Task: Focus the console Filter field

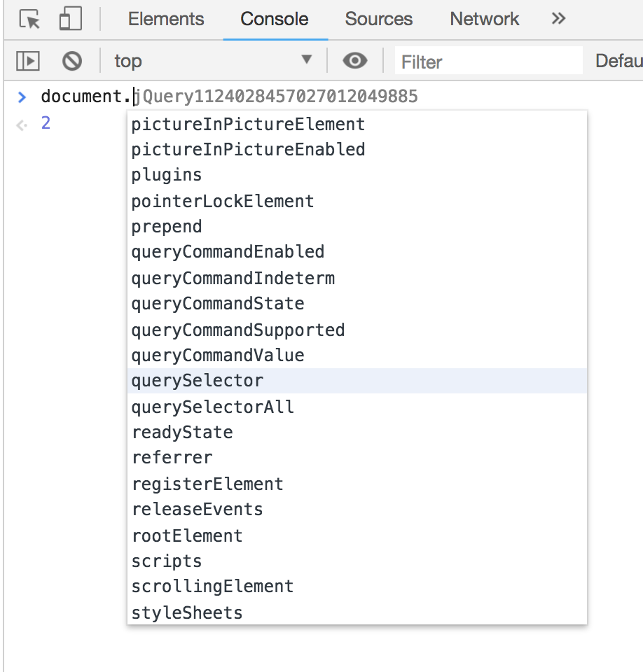Action: (489, 62)
